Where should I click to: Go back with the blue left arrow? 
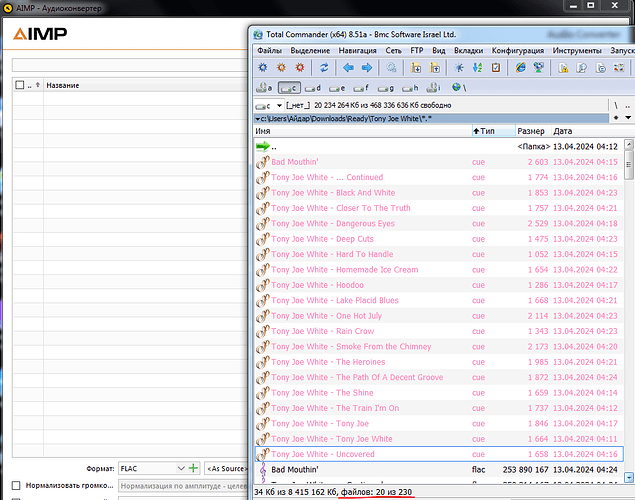pyautogui.click(x=348, y=68)
